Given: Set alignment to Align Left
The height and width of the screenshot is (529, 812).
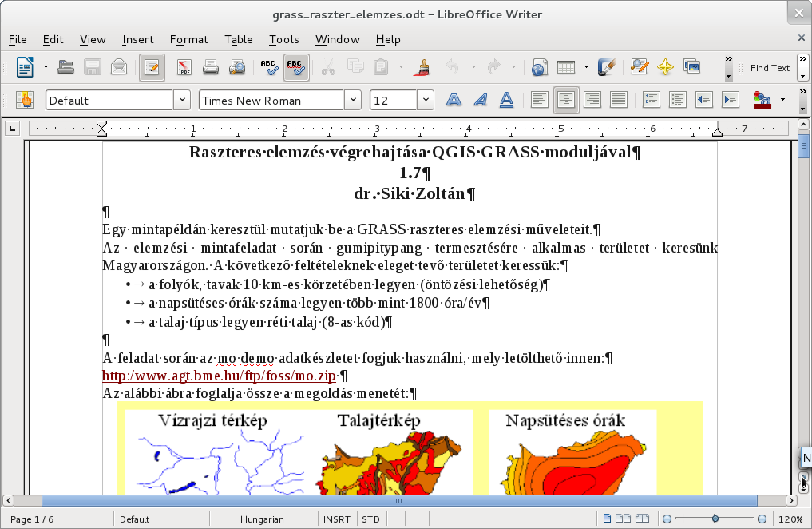Looking at the screenshot, I should (x=540, y=99).
